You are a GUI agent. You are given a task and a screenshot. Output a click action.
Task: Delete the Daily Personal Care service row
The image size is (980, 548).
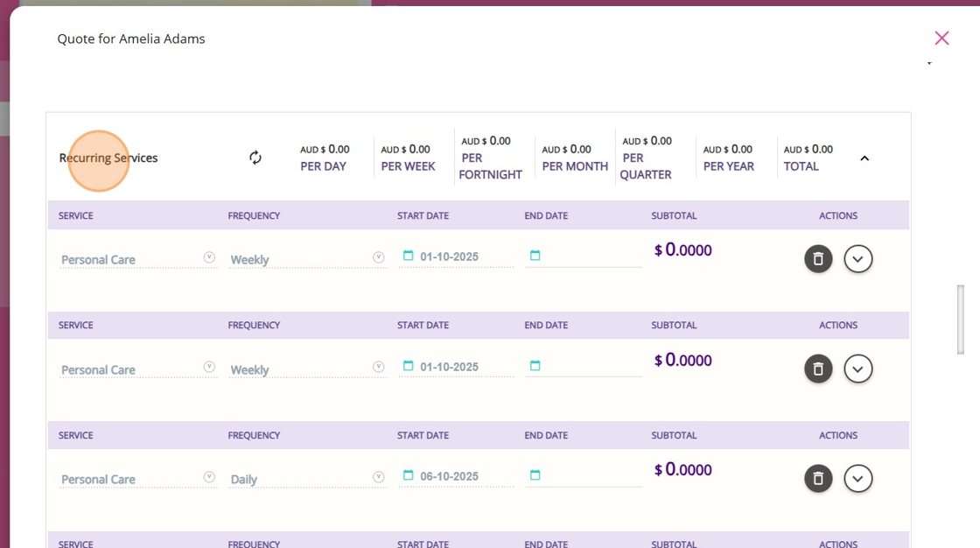point(818,479)
